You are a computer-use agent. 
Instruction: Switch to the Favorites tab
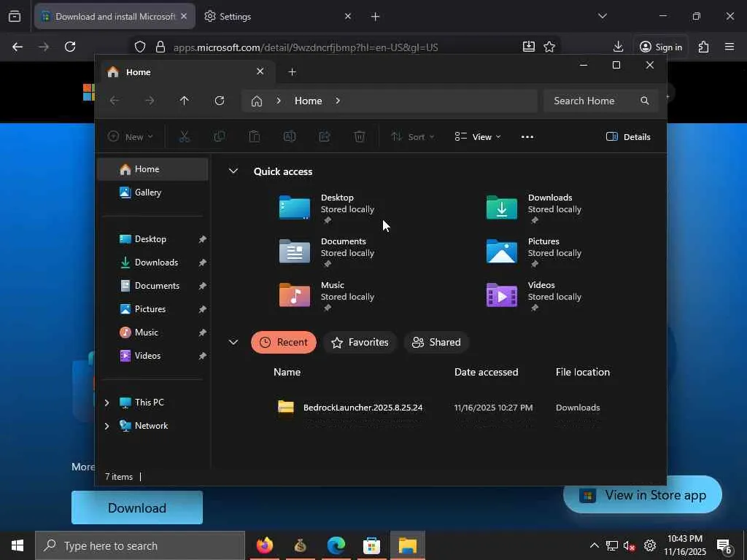(x=360, y=343)
